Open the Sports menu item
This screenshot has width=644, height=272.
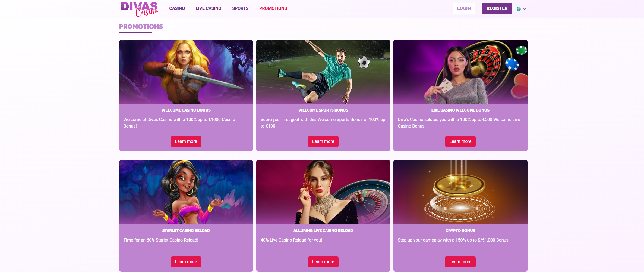(x=240, y=8)
